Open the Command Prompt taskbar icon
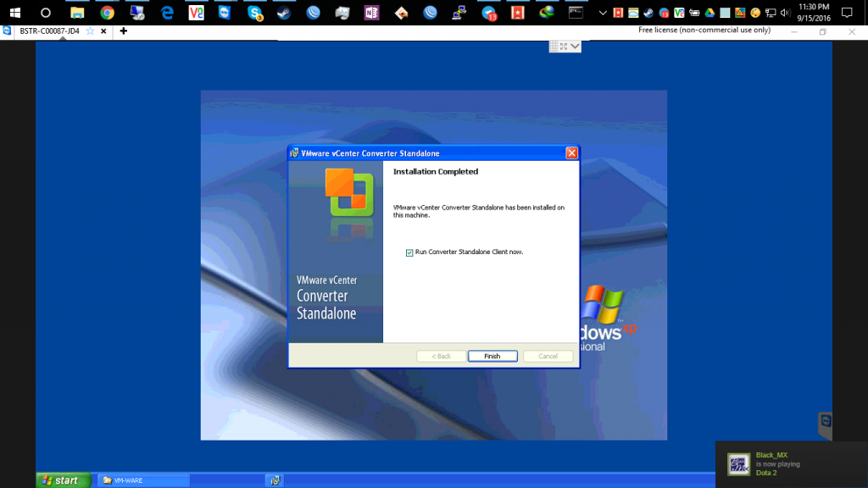The image size is (868, 488). tap(576, 12)
